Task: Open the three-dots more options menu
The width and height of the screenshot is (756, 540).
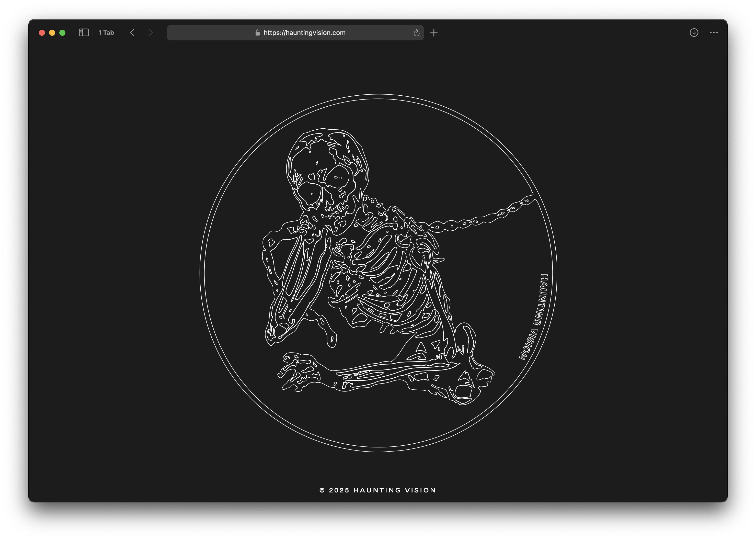Action: (x=714, y=32)
